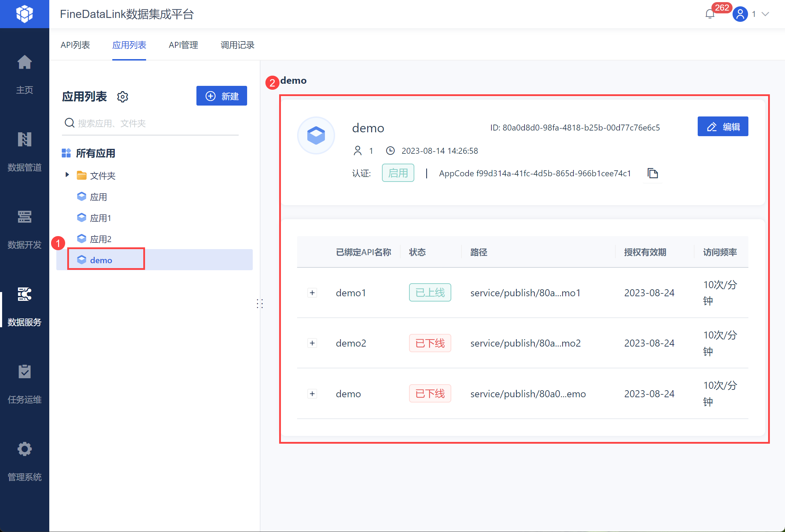Expand the 文件夹 folder tree node
This screenshot has height=532, width=785.
pyautogui.click(x=67, y=175)
